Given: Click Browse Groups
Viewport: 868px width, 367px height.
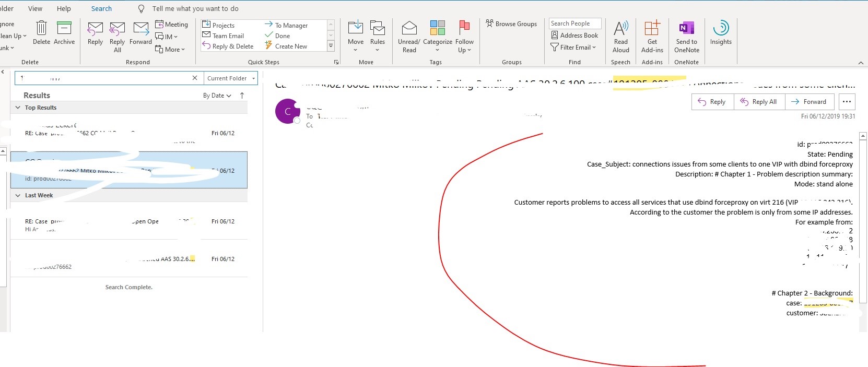Looking at the screenshot, I should [511, 23].
